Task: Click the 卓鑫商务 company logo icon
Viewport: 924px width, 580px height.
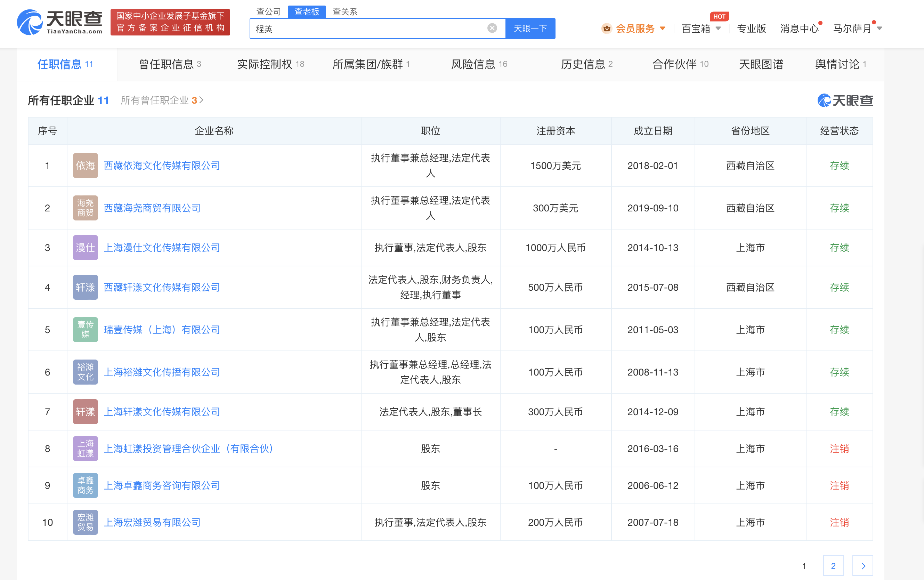Action: [x=85, y=485]
